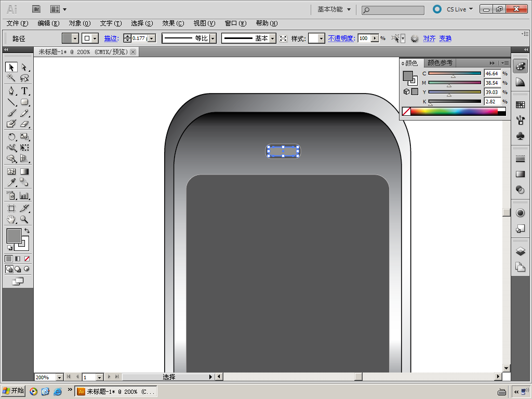
Task: Set fill to None in toolbox
Action: pos(27,258)
